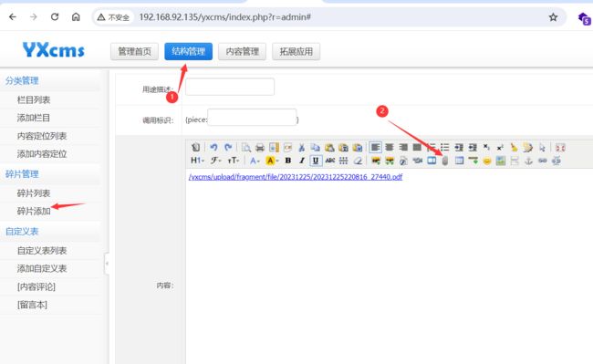Toggle justify full alignment
This screenshot has height=364, width=593.
pos(417,148)
